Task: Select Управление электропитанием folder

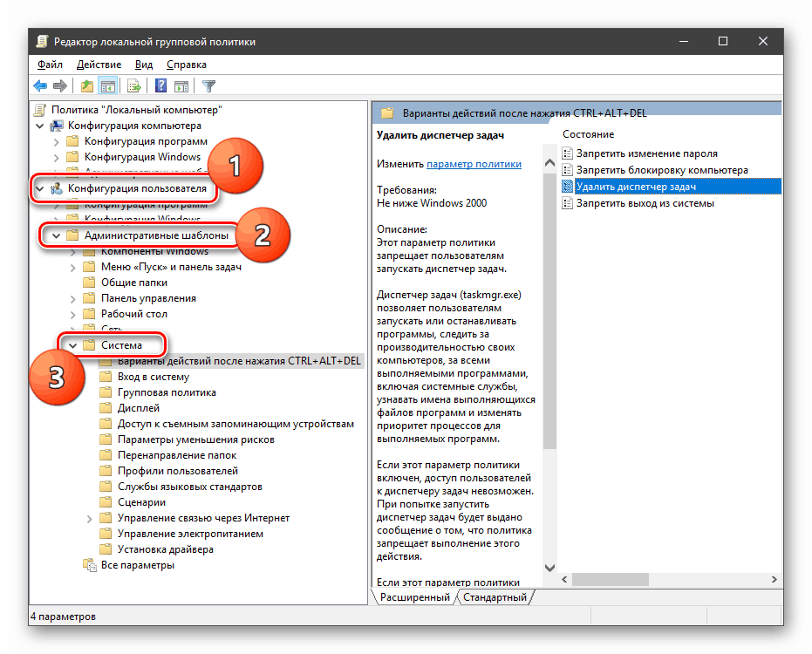Action: [190, 534]
